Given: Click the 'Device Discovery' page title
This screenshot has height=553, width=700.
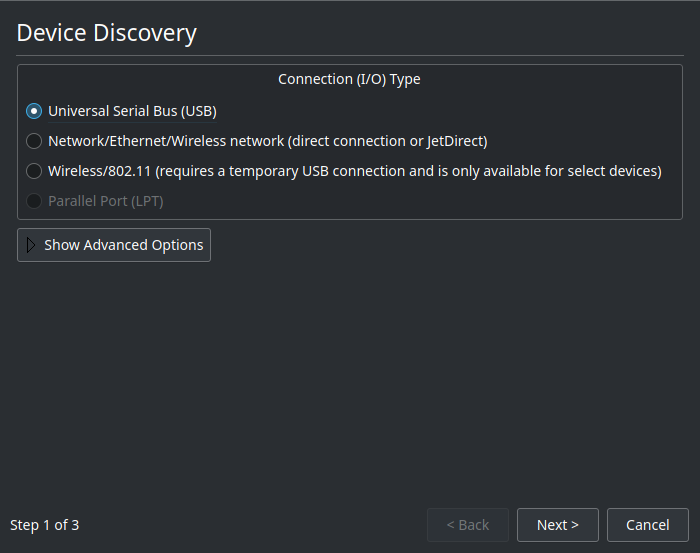Looking at the screenshot, I should click(x=106, y=33).
